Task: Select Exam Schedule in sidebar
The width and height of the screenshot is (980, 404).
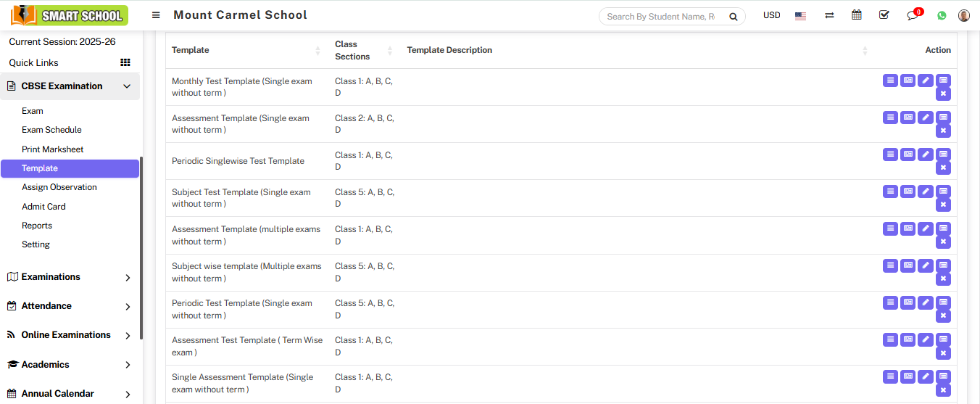Action: [51, 130]
